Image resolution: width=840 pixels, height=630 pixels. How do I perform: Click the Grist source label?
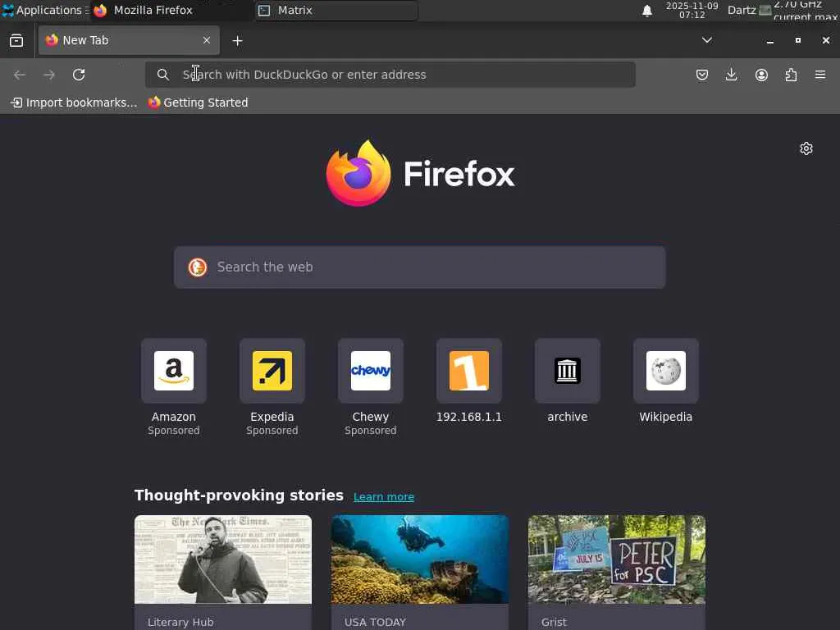point(554,622)
